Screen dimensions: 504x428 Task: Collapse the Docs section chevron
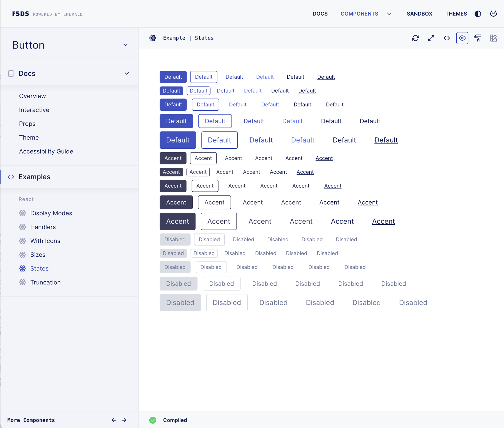pos(127,73)
